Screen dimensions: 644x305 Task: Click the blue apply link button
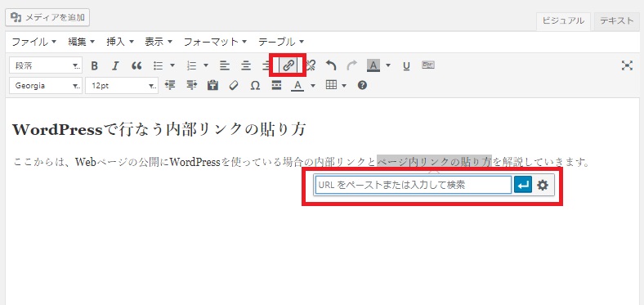tap(523, 186)
